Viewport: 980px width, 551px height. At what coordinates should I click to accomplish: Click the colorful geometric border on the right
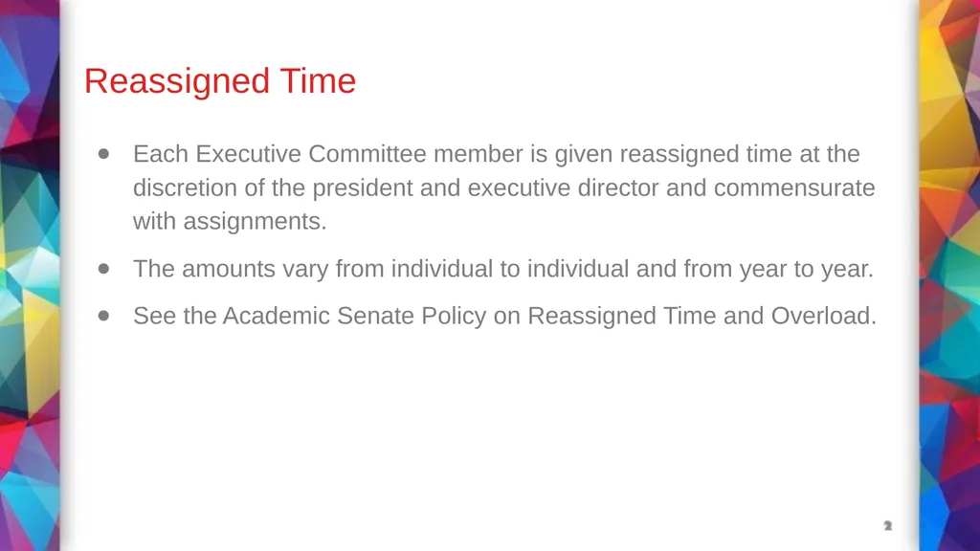(949, 275)
